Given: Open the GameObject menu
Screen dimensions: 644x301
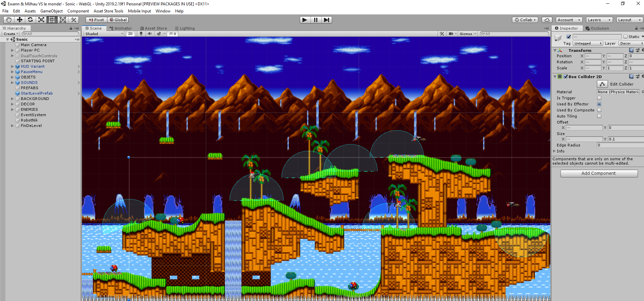Looking at the screenshot, I should (51, 11).
